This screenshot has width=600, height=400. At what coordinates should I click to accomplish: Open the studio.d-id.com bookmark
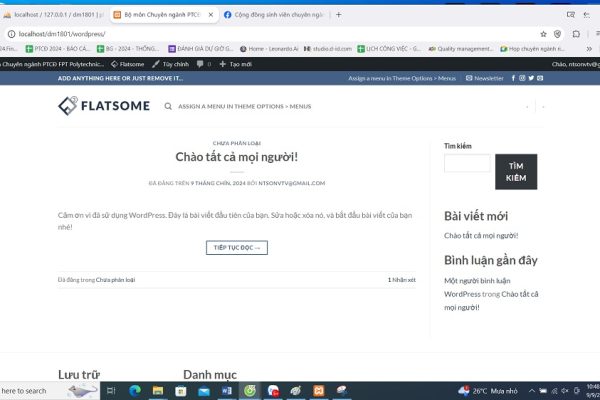(x=328, y=49)
